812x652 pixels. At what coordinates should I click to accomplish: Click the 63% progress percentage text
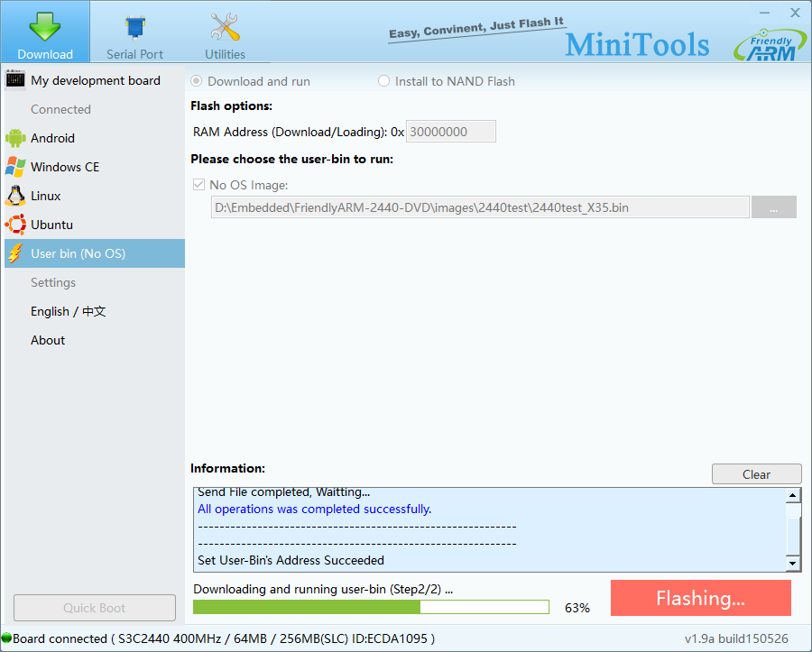tap(577, 608)
